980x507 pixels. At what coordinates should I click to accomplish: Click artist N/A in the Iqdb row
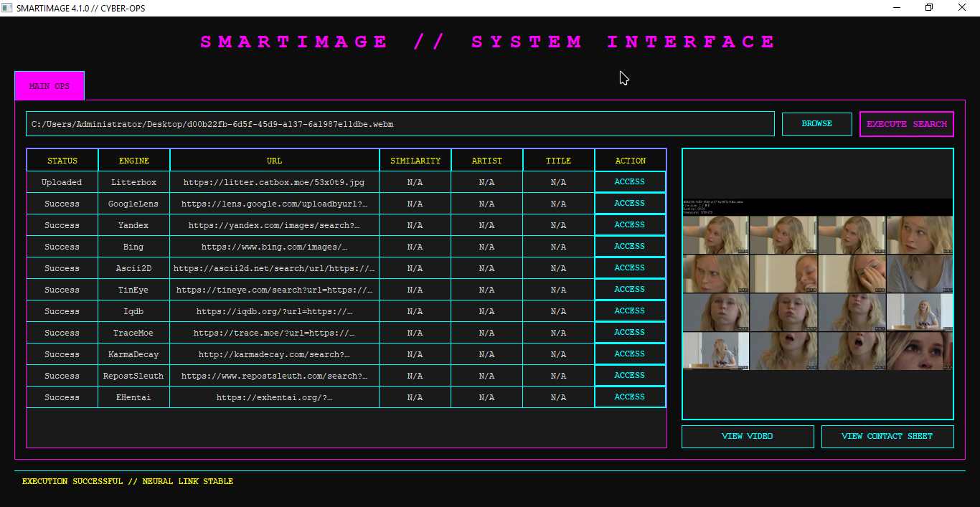click(487, 311)
